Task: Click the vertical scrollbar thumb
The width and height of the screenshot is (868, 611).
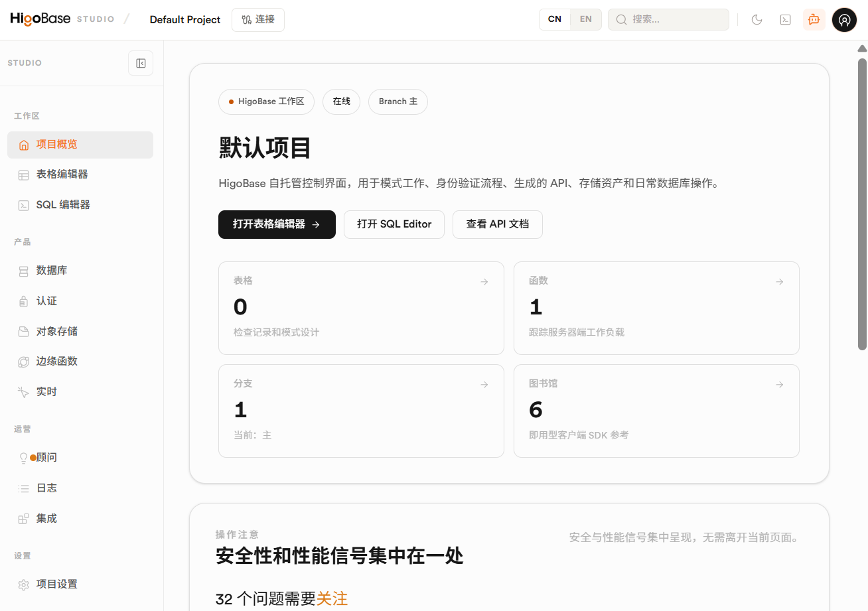Action: point(862,204)
